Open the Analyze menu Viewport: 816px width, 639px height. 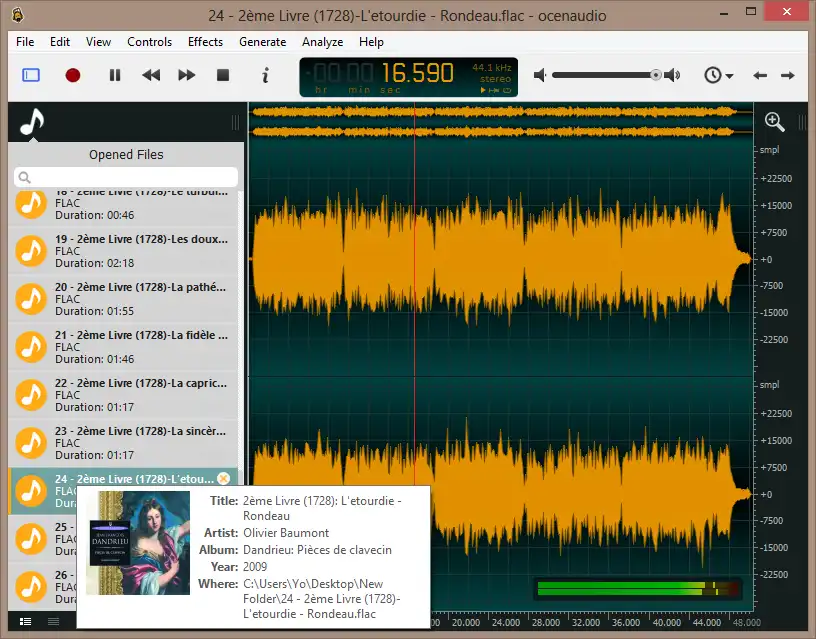pos(322,42)
